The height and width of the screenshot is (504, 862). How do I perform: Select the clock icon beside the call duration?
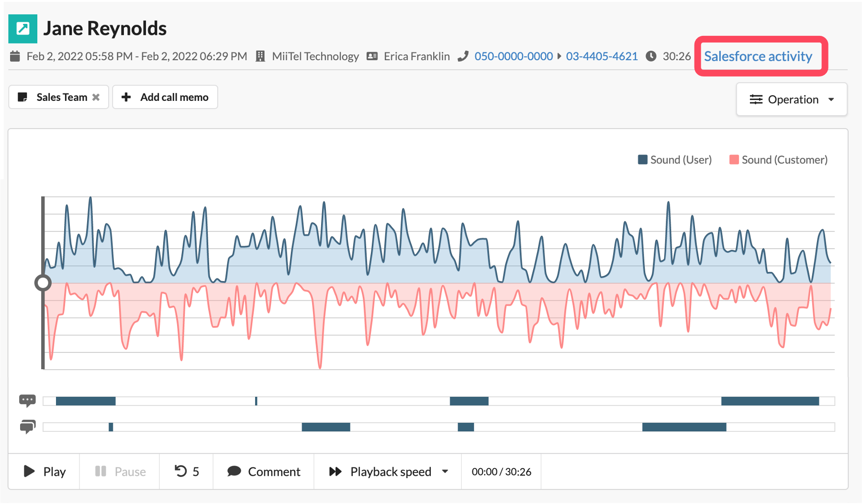point(651,56)
